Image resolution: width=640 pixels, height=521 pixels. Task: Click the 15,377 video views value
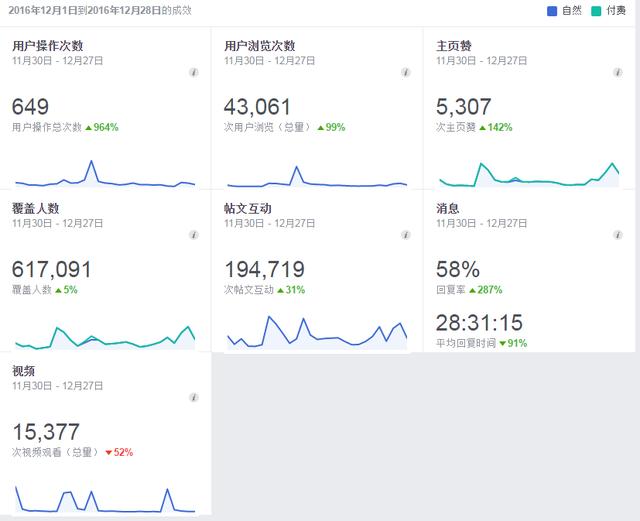[46, 432]
